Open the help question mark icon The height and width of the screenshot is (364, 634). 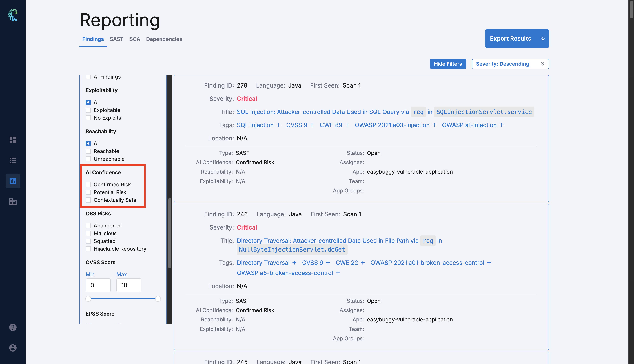13,327
